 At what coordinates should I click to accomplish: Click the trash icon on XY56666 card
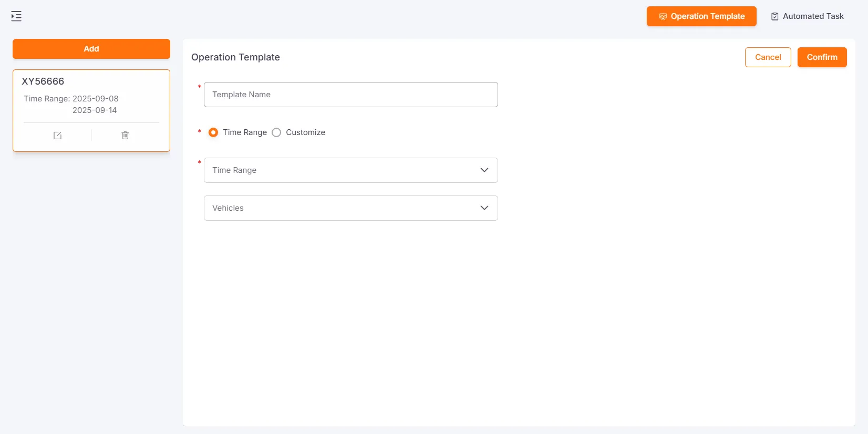(125, 136)
